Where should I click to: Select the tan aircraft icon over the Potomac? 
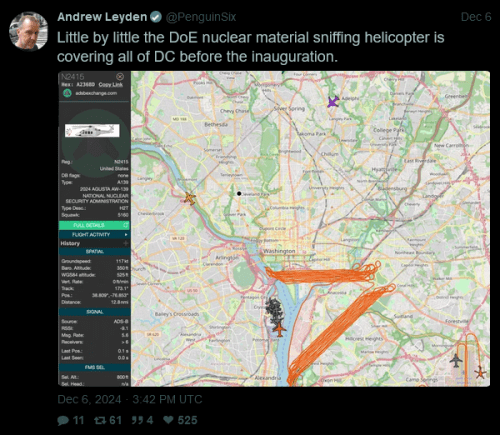[190, 198]
